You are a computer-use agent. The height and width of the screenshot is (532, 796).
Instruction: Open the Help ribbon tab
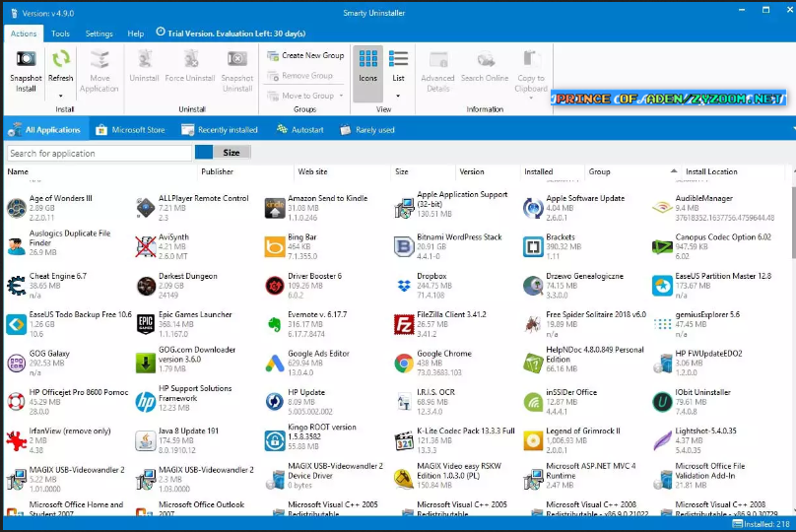click(136, 33)
